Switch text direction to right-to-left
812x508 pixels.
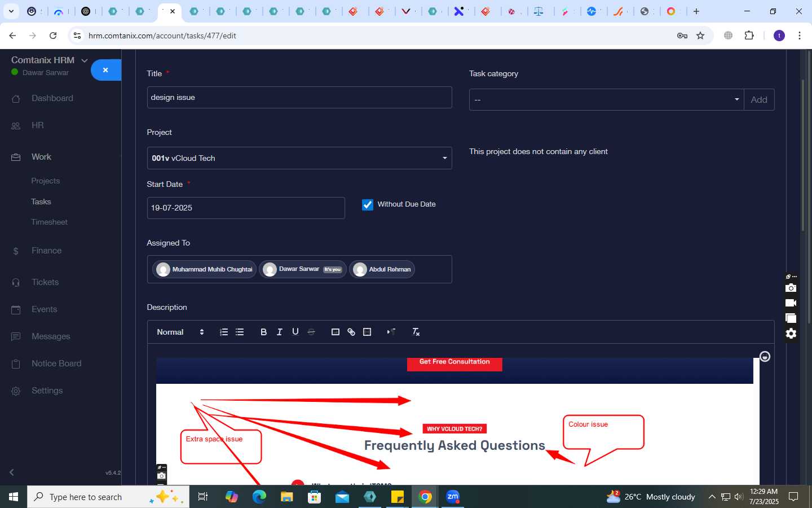(391, 332)
